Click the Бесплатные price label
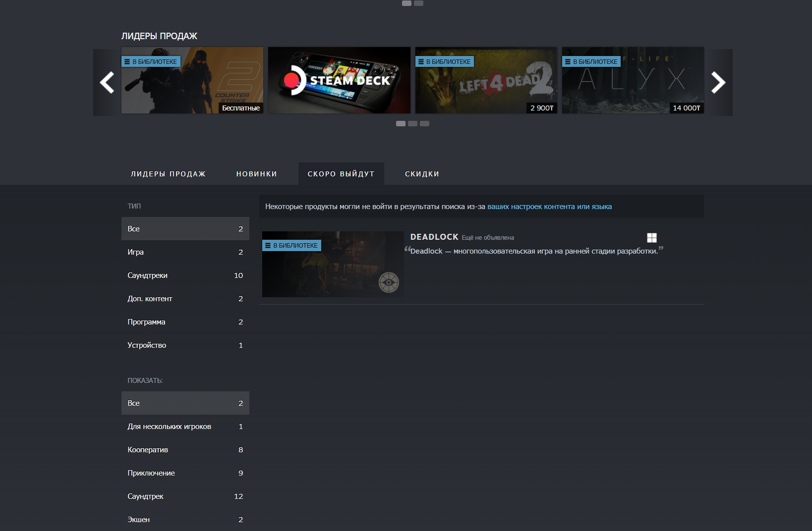Screen dimensions: 812x531 pyautogui.click(x=241, y=108)
